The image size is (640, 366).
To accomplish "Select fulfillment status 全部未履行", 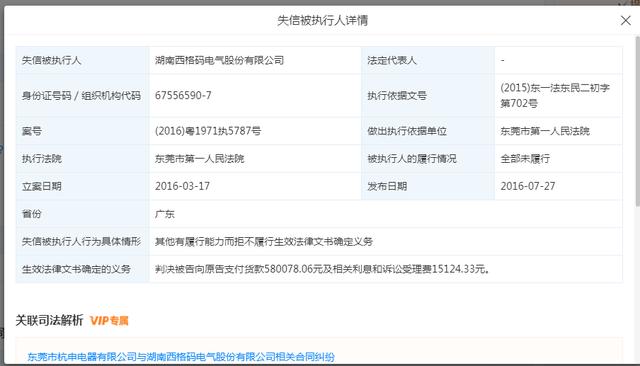I will 525,159.
